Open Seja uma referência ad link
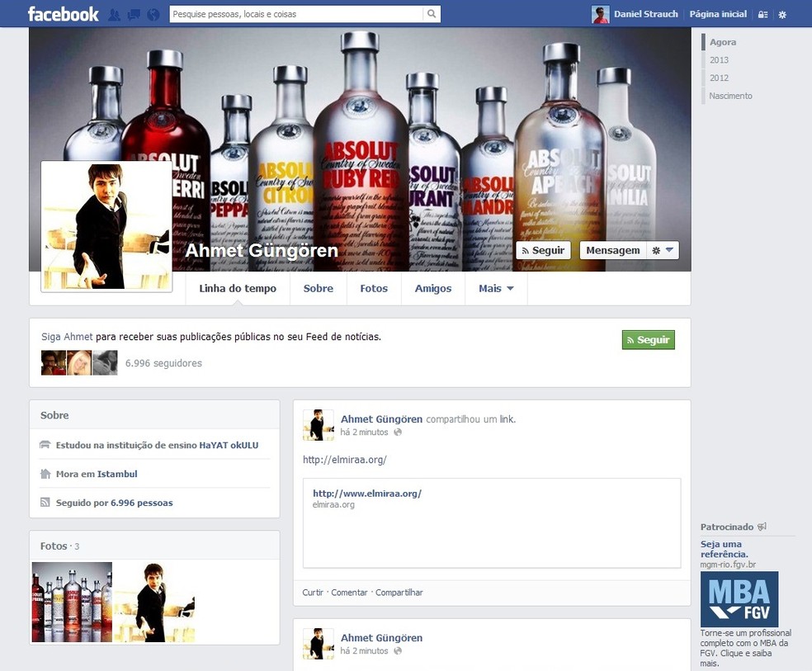 [724, 549]
